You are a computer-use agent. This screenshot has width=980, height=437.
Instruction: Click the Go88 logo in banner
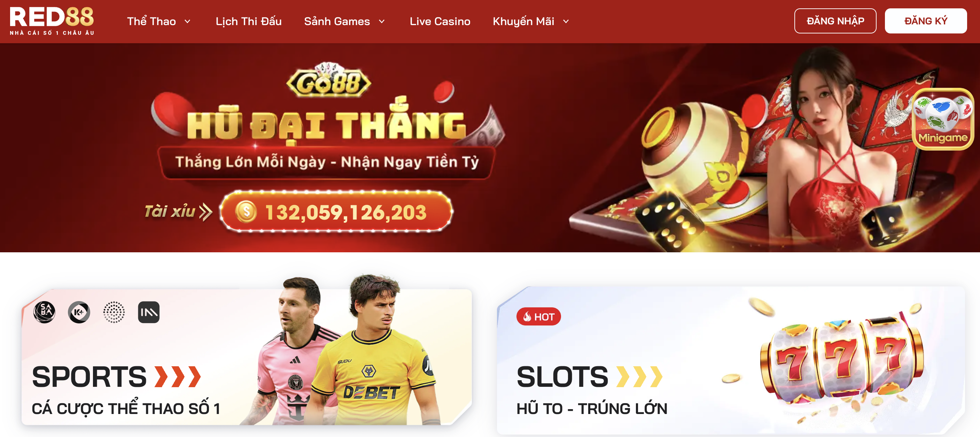coord(328,80)
